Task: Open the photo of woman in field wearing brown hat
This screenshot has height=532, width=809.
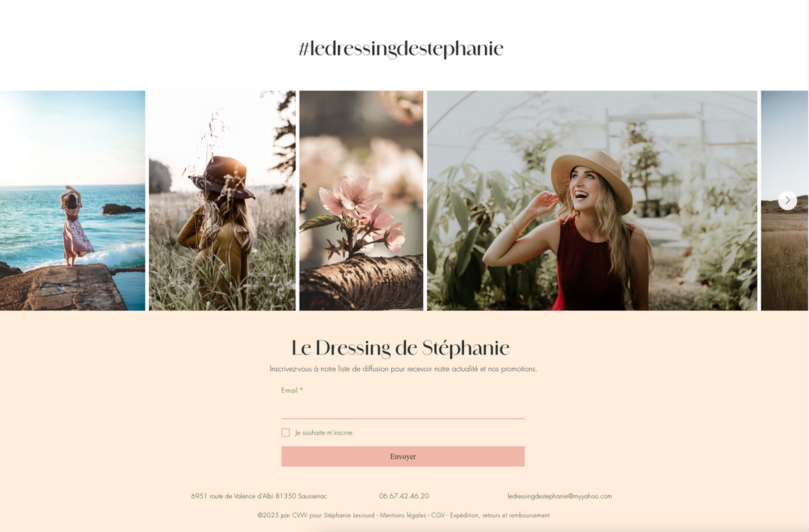Action: click(222, 201)
